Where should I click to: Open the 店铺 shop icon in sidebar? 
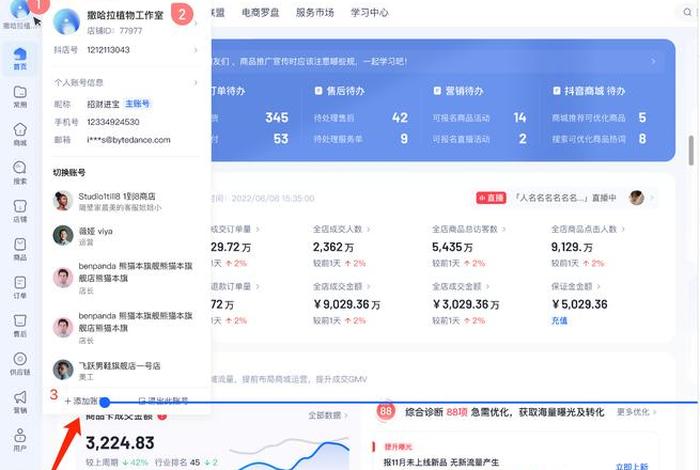pyautogui.click(x=20, y=212)
